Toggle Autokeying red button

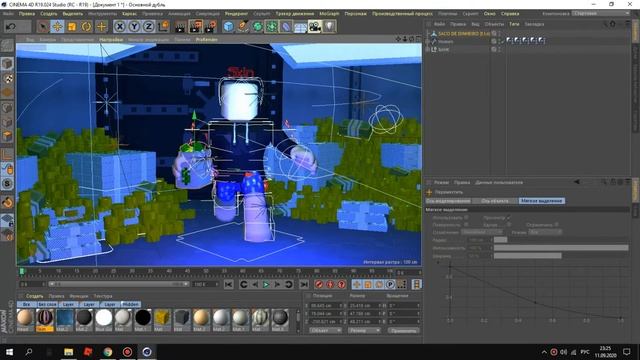point(330,284)
